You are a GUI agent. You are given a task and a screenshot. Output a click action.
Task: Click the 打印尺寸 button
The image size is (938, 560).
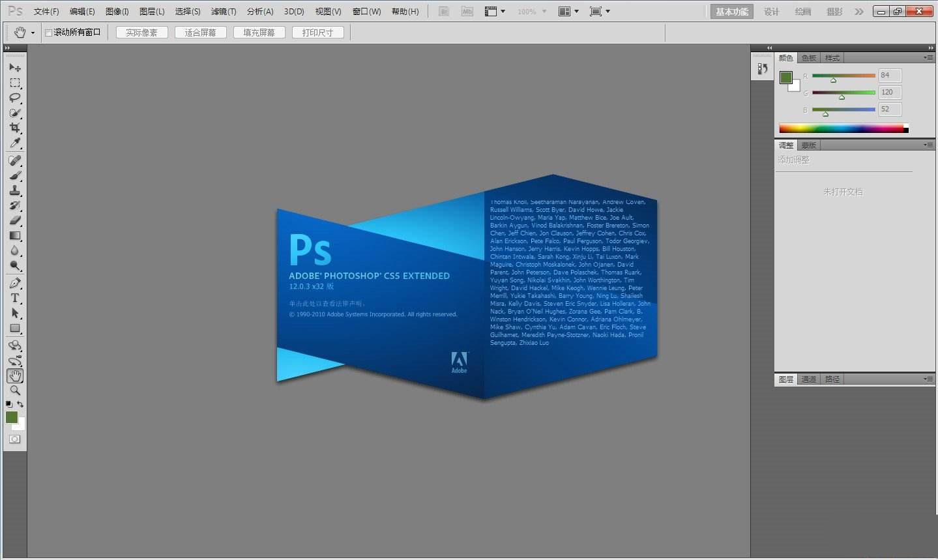[x=317, y=33]
